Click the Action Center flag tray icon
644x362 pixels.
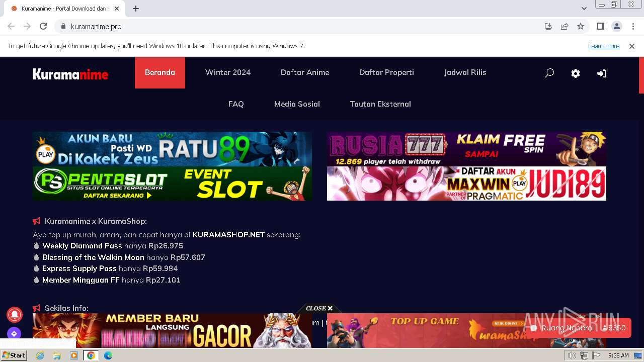point(595,355)
